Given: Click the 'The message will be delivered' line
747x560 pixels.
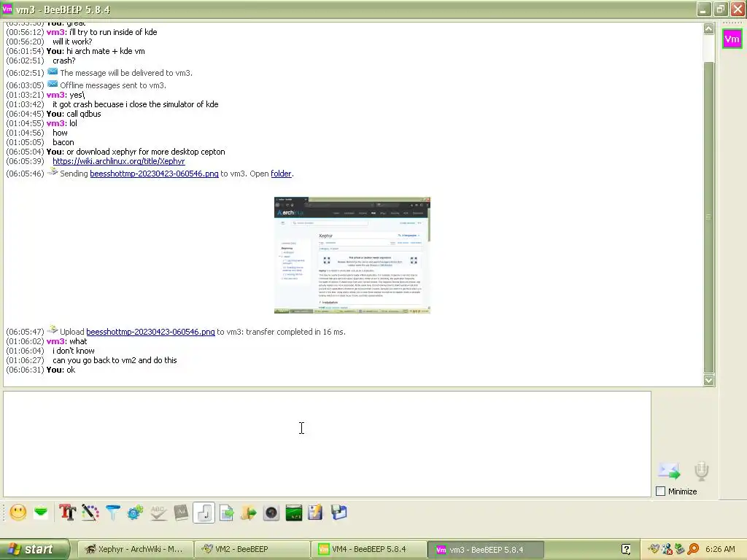Looking at the screenshot, I should [x=126, y=73].
